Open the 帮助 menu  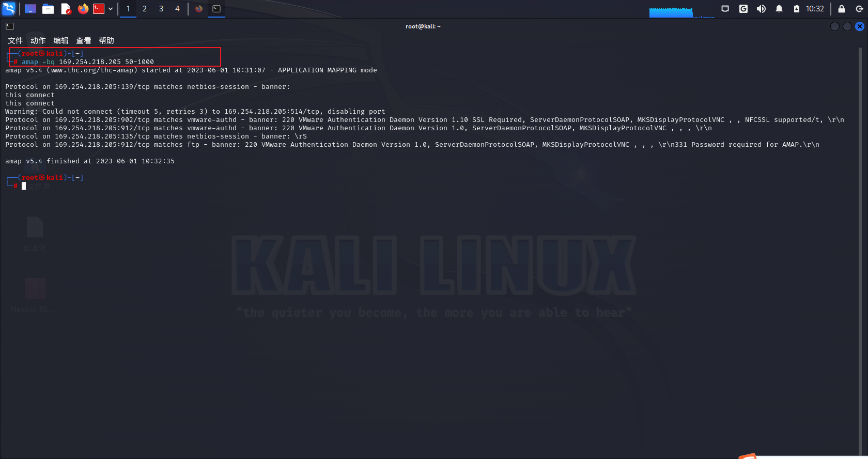coord(106,40)
